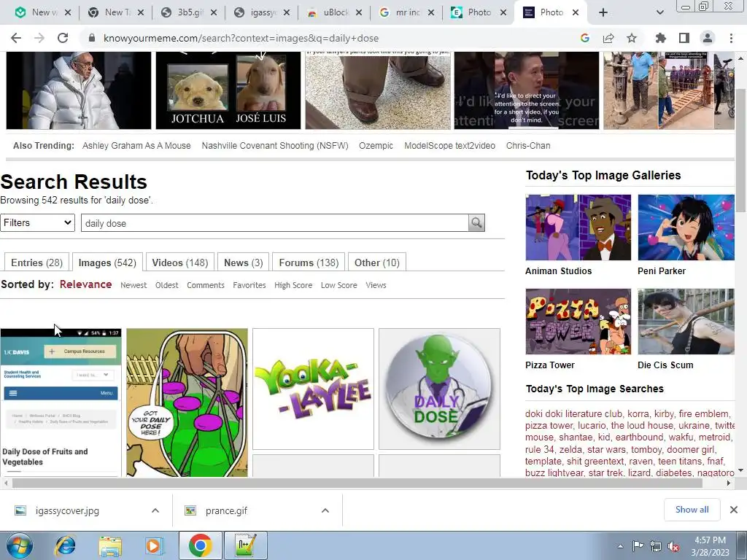Viewport: 747px width, 560px height.
Task: Open the Chrome three-dot menu
Action: [x=731, y=38]
